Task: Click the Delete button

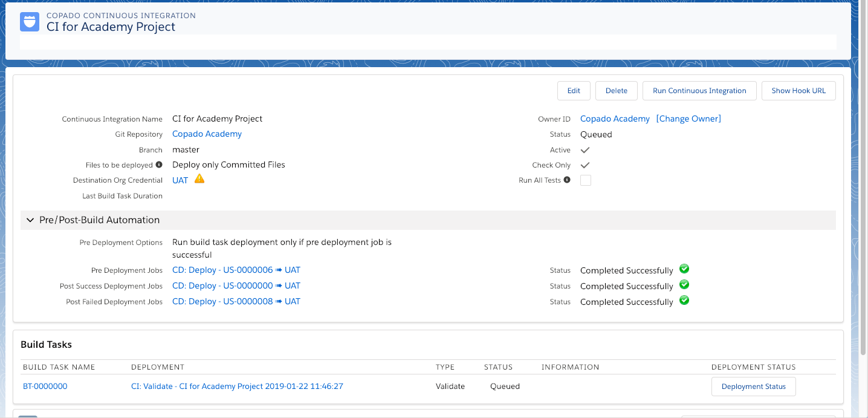Action: (616, 91)
